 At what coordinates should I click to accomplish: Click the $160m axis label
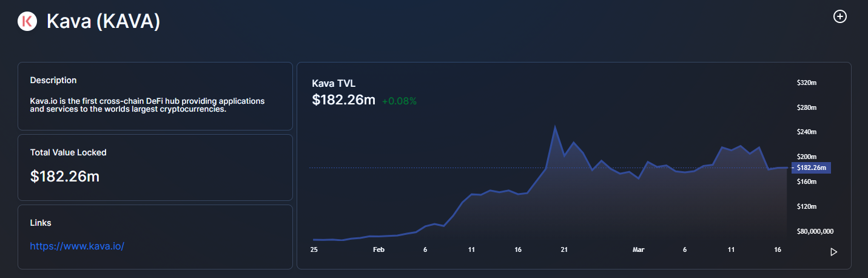807,181
